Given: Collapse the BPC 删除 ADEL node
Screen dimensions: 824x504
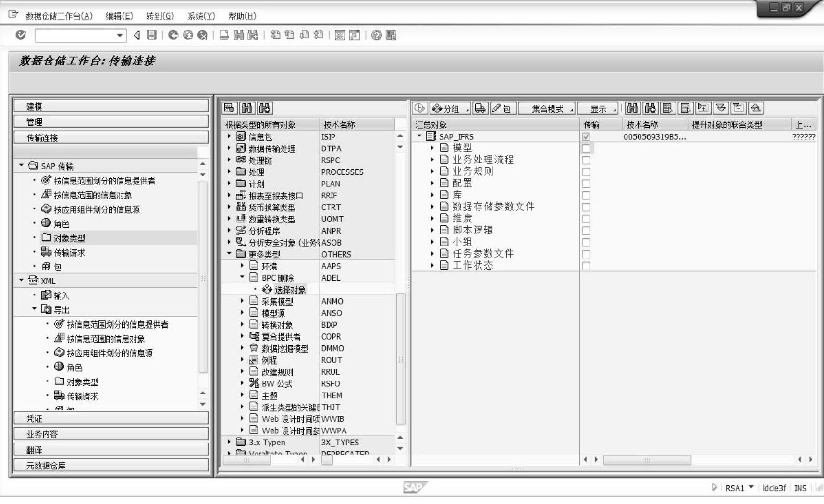Looking at the screenshot, I should [242, 277].
